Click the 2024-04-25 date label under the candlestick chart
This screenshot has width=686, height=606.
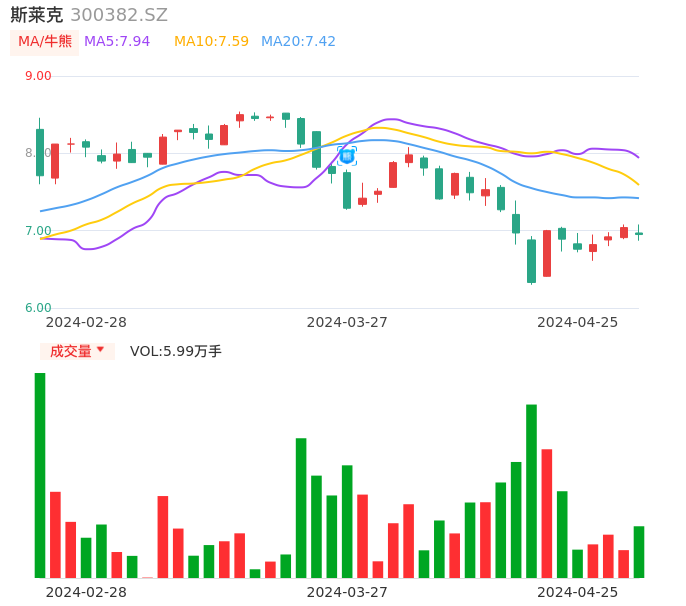tap(577, 322)
